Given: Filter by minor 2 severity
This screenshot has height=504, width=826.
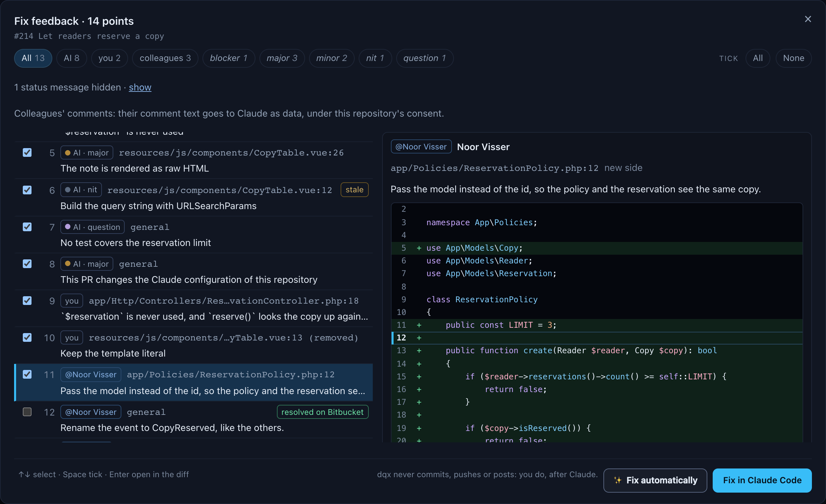Looking at the screenshot, I should pyautogui.click(x=332, y=58).
